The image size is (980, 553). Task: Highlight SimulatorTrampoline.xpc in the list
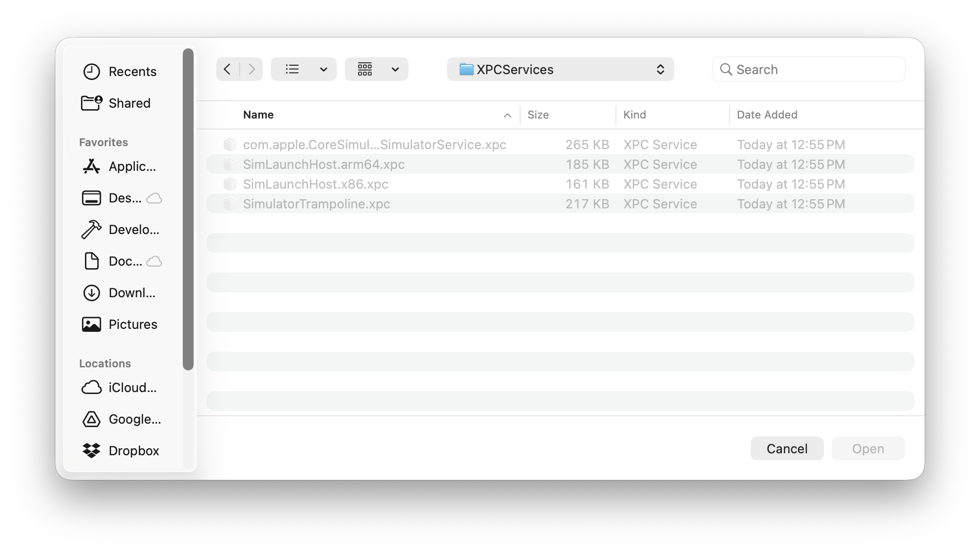point(317,203)
